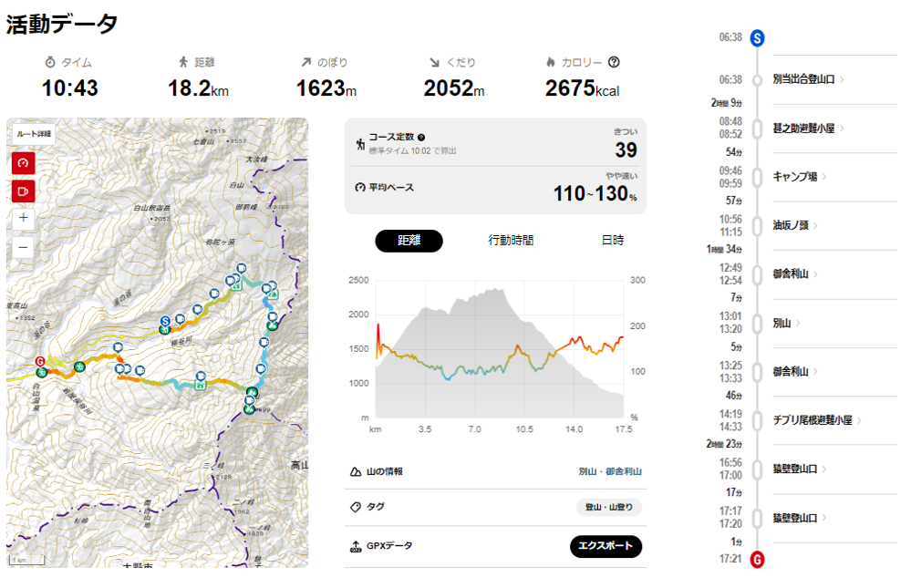This screenshot has height=588, width=911.
Task: Open the 別山・御舎利山 mountain info link
Action: (610, 471)
